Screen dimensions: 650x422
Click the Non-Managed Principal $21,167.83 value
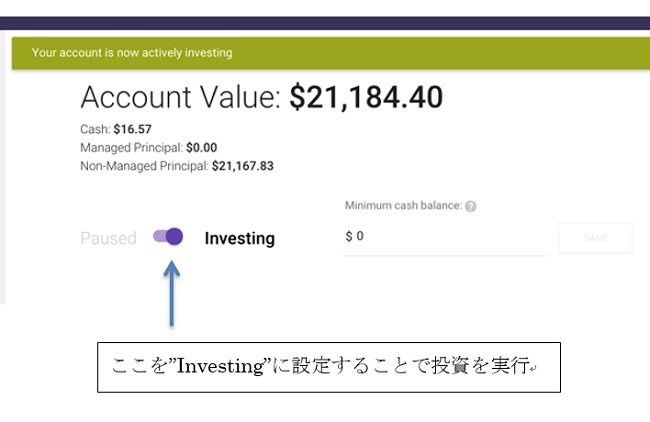[242, 165]
